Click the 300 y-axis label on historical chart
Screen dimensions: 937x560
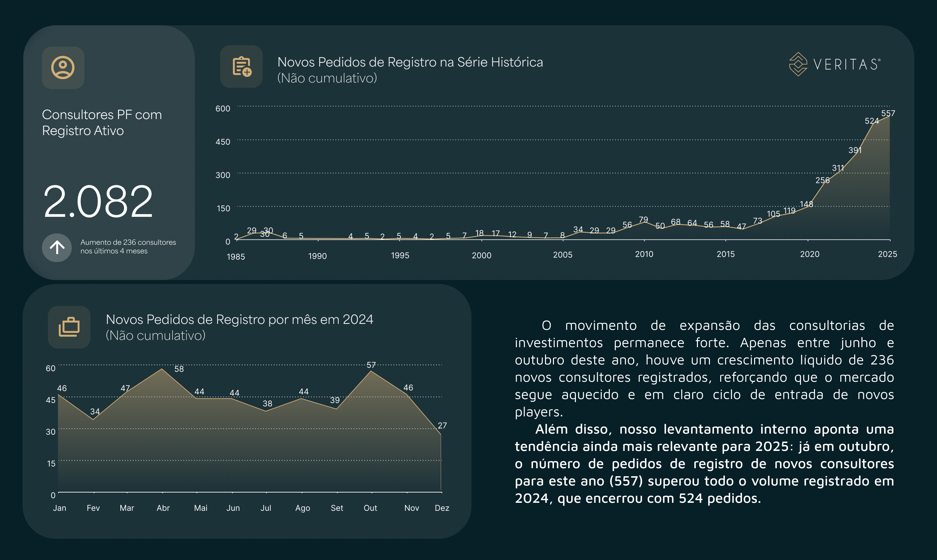[222, 175]
